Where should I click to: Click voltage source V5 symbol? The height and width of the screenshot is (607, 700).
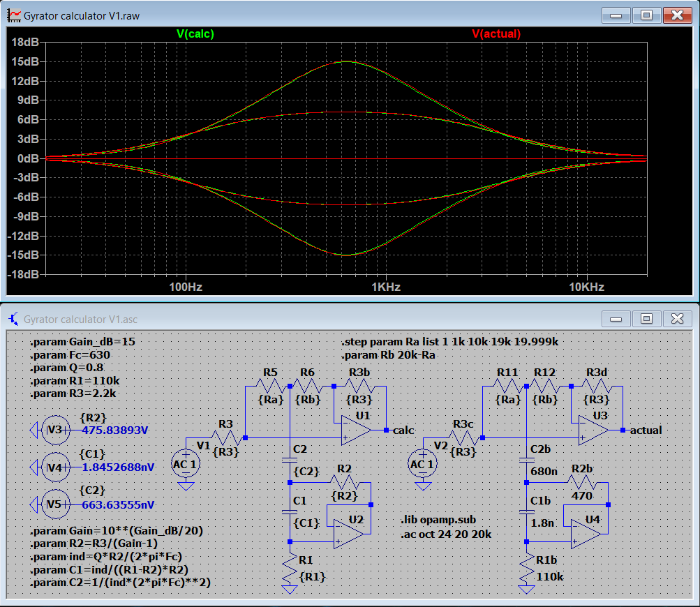point(55,504)
